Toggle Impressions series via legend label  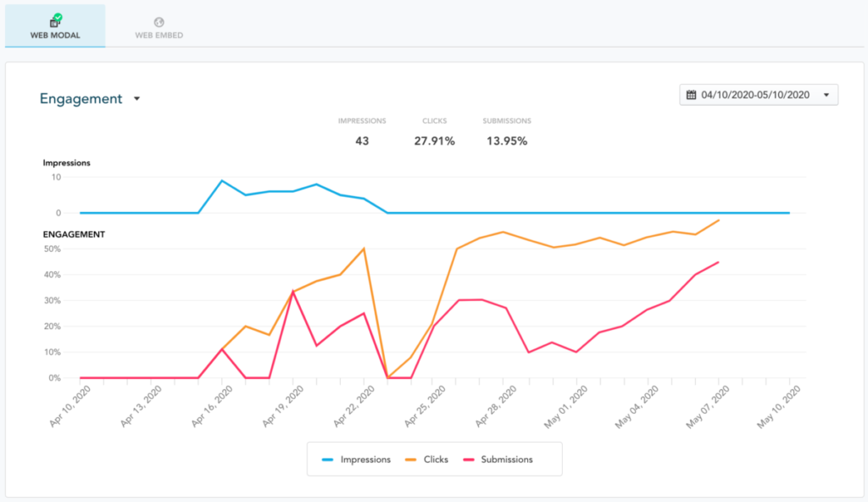365,460
